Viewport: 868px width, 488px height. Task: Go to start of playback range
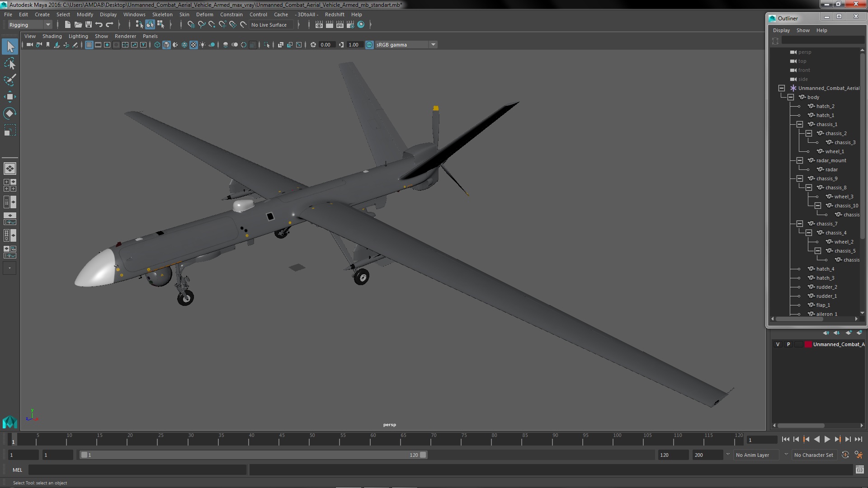(785, 439)
